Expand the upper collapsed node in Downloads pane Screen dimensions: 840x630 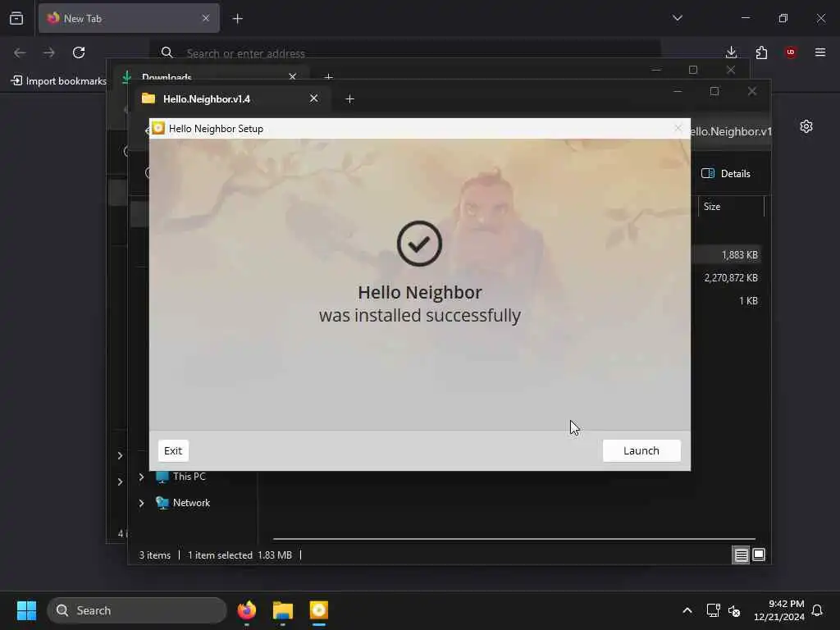(x=120, y=455)
